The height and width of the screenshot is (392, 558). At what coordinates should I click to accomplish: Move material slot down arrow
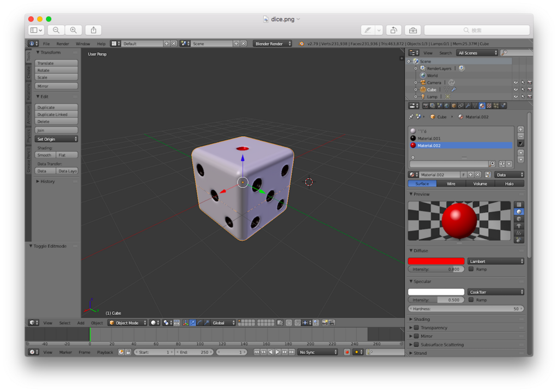(520, 160)
